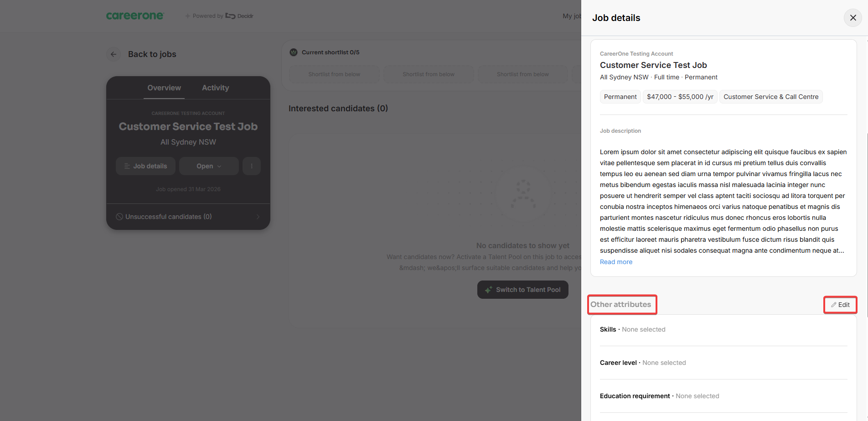Expand the Open status dropdown
The height and width of the screenshot is (421, 868).
[x=209, y=166]
